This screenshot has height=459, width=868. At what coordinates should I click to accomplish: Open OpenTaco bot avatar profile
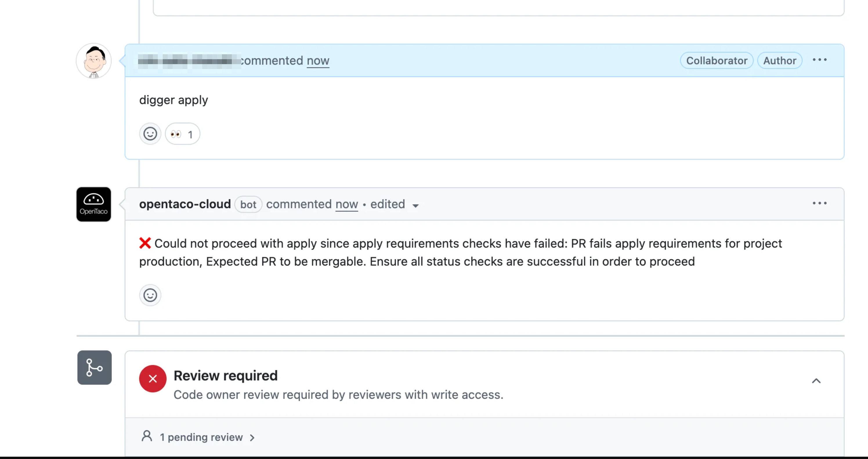click(x=94, y=204)
